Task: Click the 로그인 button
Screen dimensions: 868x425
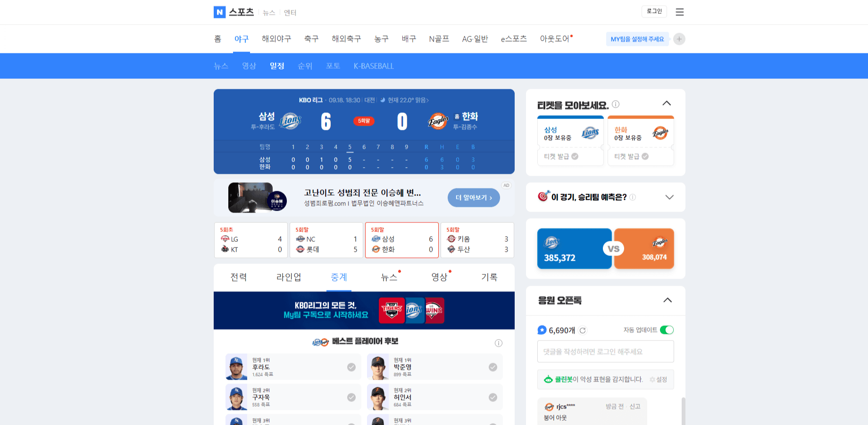Action: coord(654,11)
